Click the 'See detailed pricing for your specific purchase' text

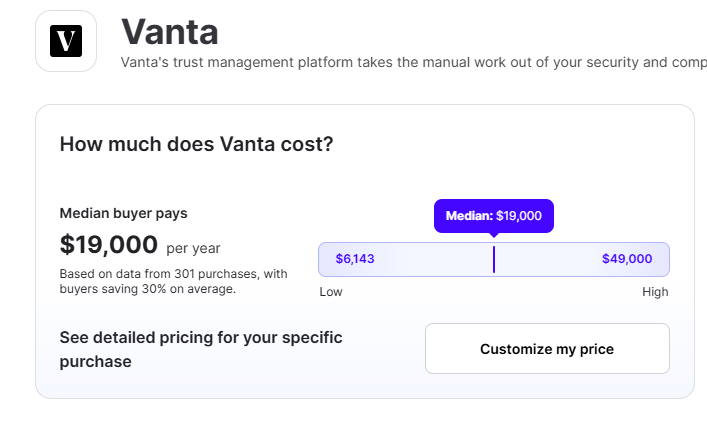coord(201,349)
